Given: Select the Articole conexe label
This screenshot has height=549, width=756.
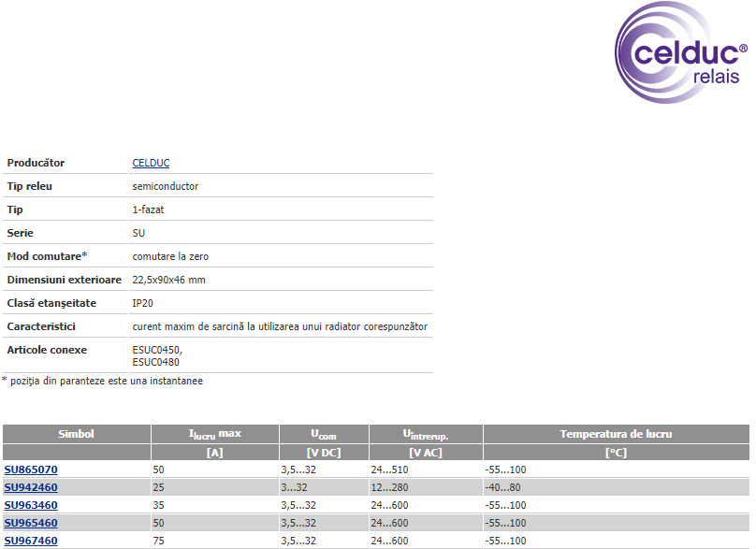Looking at the screenshot, I should pos(47,350).
